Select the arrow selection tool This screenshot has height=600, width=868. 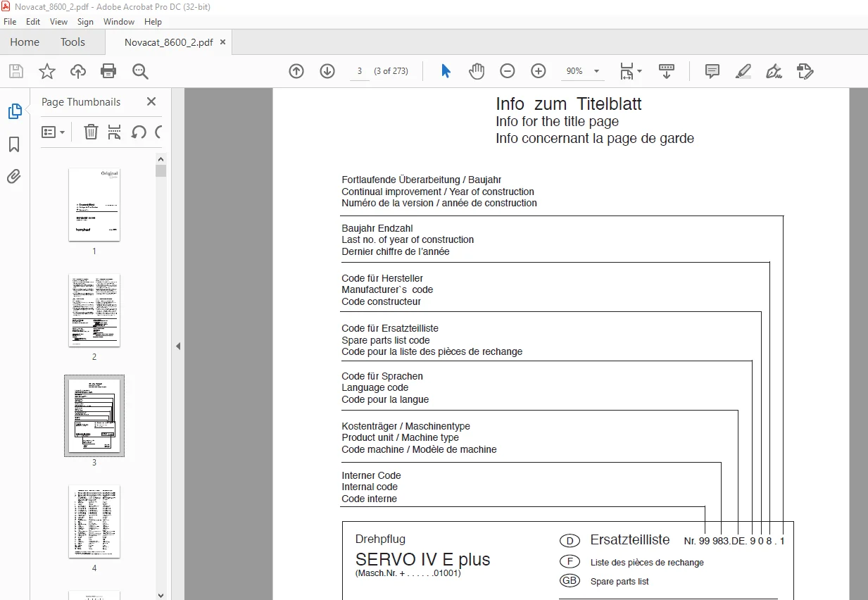click(446, 71)
